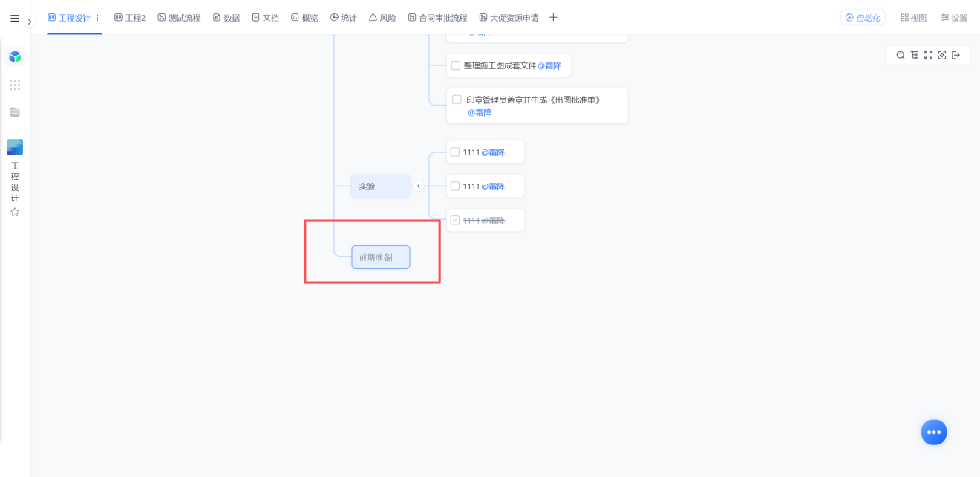Click the center focus icon in toolbar
Viewport: 980px width, 477px height.
(942, 56)
